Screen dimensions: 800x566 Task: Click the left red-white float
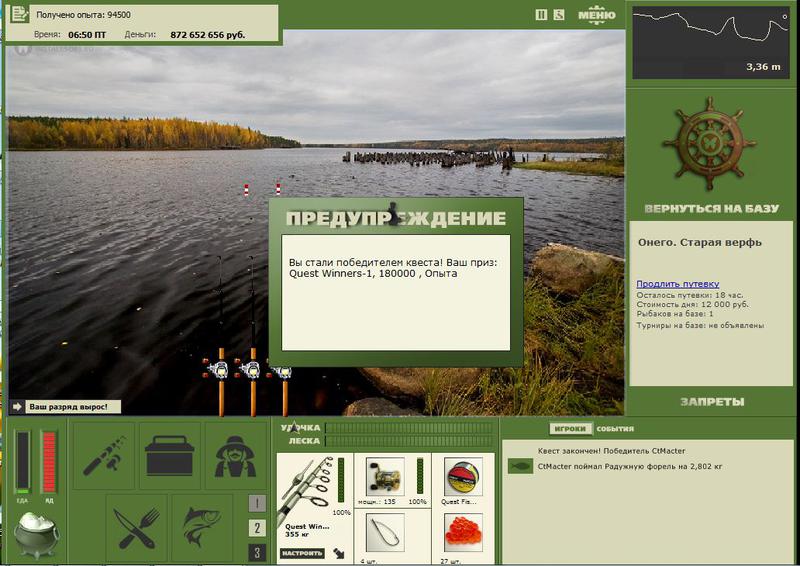click(246, 190)
